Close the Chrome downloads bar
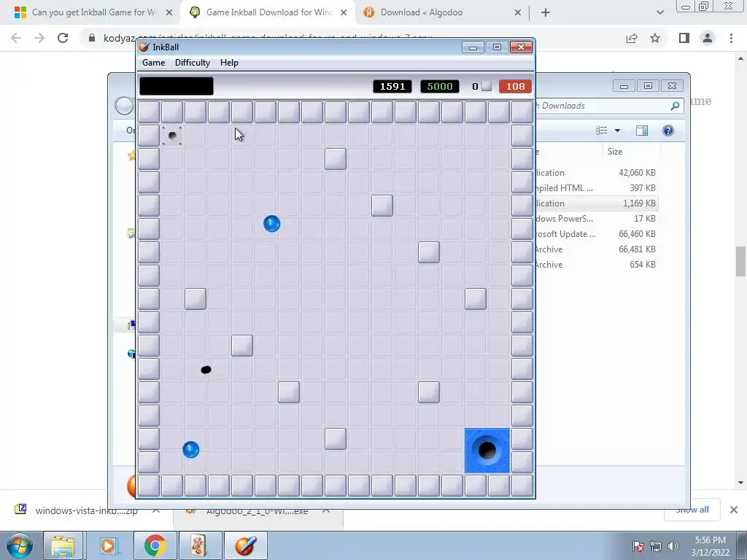Screen dimensions: 747x560 coord(734,510)
